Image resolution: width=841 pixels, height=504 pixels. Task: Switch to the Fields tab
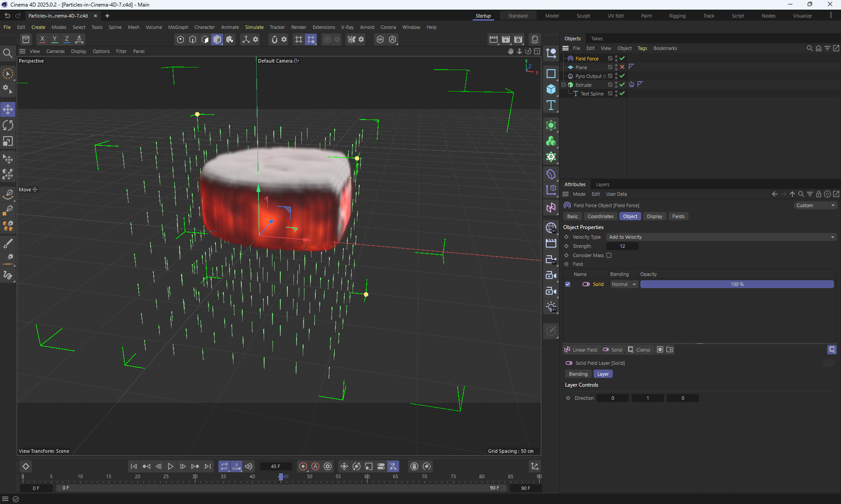(x=678, y=216)
